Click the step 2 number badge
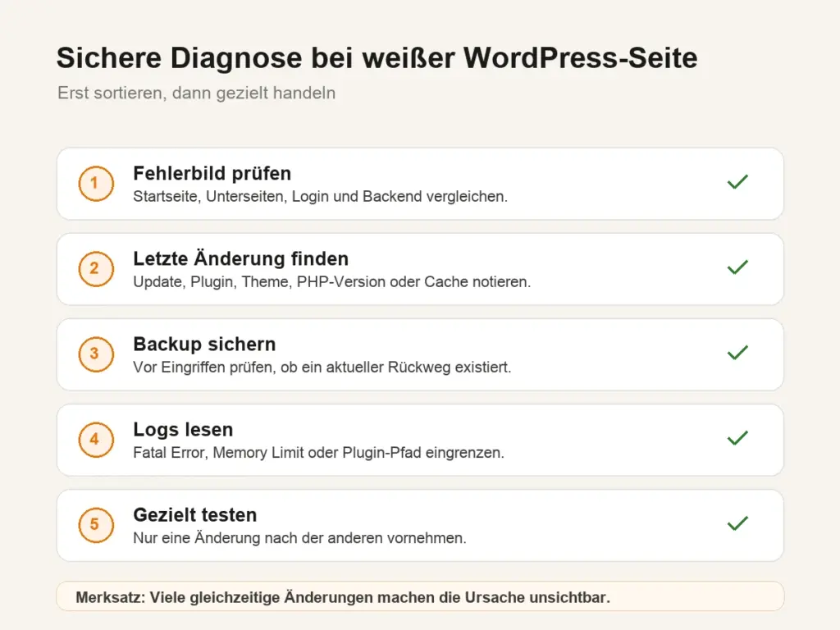The height and width of the screenshot is (630, 840). [96, 269]
